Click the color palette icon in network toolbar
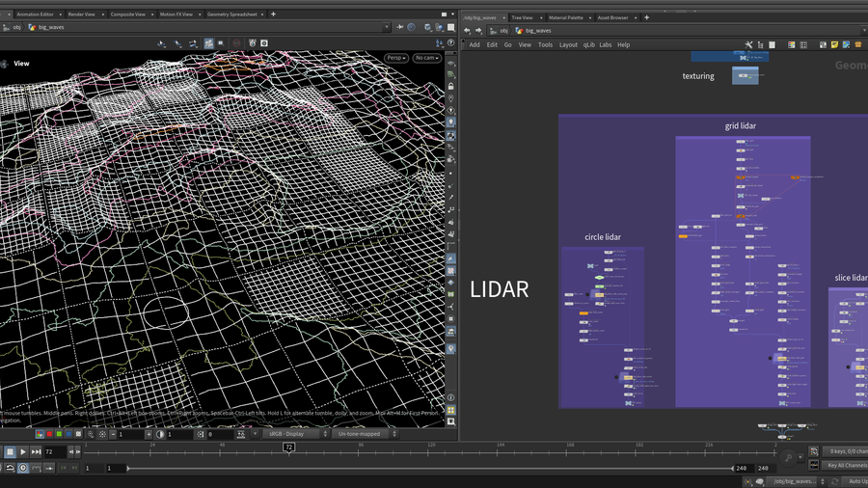Viewport: 868px width, 488px height. pyautogui.click(x=792, y=44)
